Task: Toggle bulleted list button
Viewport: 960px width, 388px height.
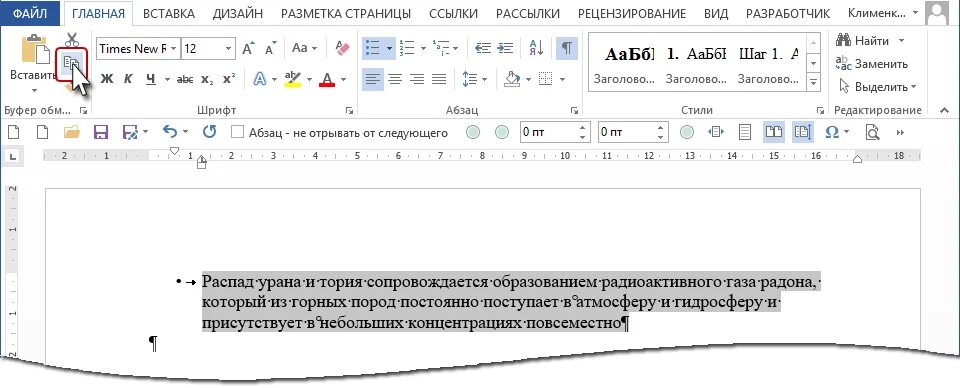Action: tap(373, 48)
